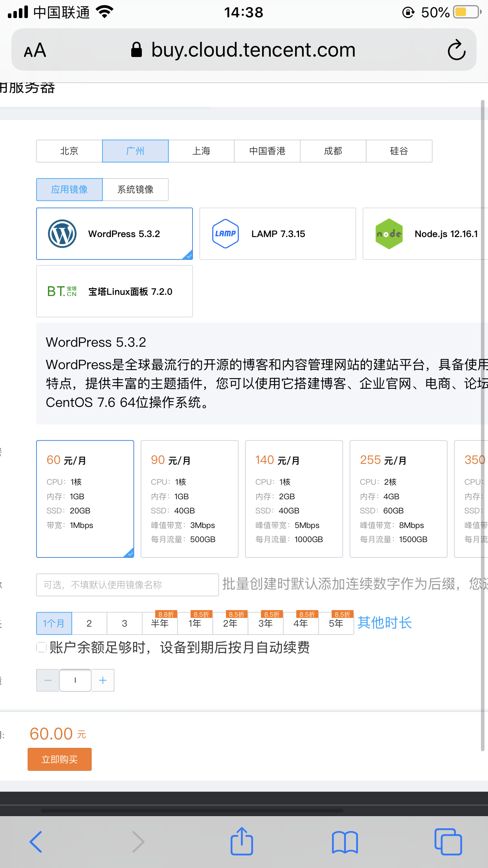Choose duration 1个月

click(54, 623)
